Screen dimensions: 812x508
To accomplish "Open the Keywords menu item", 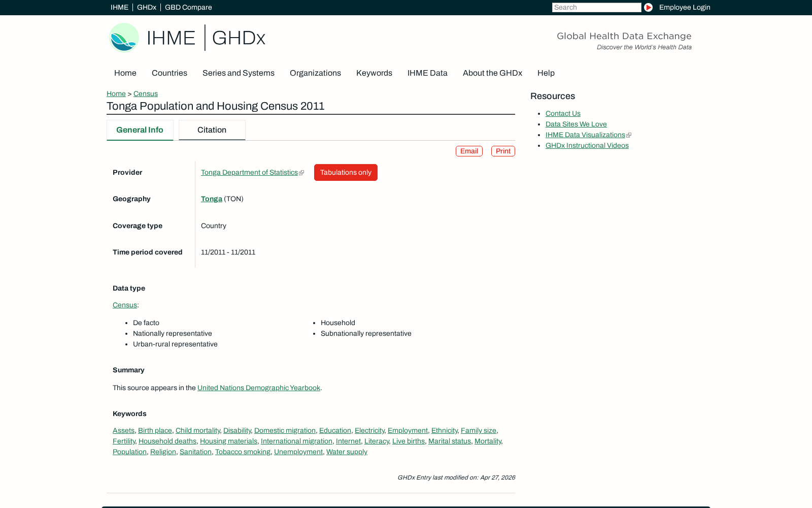I will point(374,73).
